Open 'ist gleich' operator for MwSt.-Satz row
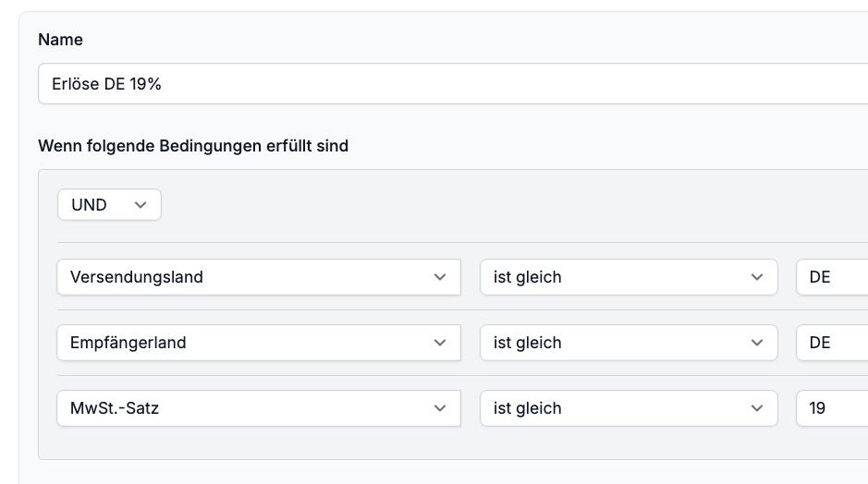This screenshot has width=868, height=484. [629, 408]
